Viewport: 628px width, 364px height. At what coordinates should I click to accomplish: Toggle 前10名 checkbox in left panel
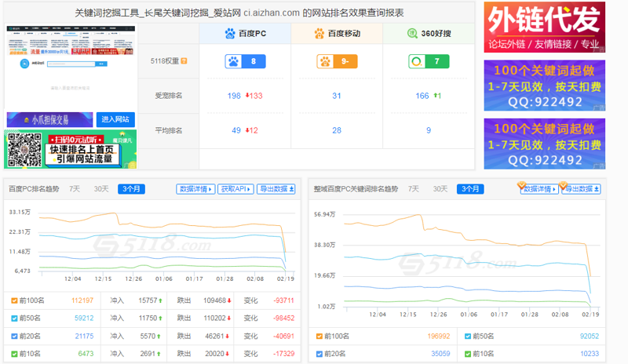point(14,354)
